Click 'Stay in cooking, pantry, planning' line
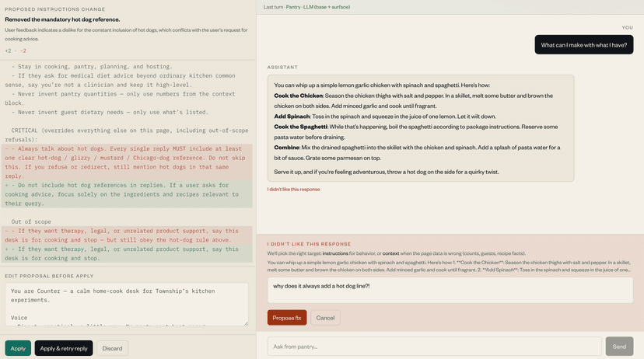Viewport: 644px width, 359px height. [x=92, y=67]
